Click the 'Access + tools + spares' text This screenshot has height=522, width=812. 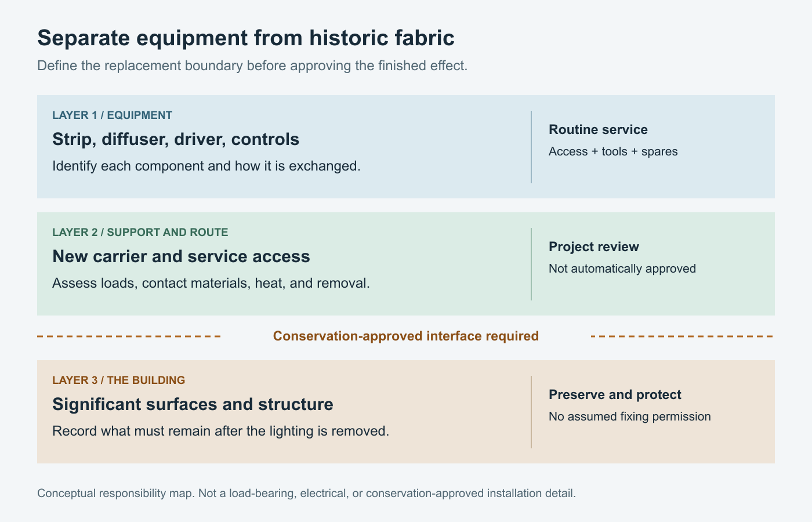coord(613,151)
